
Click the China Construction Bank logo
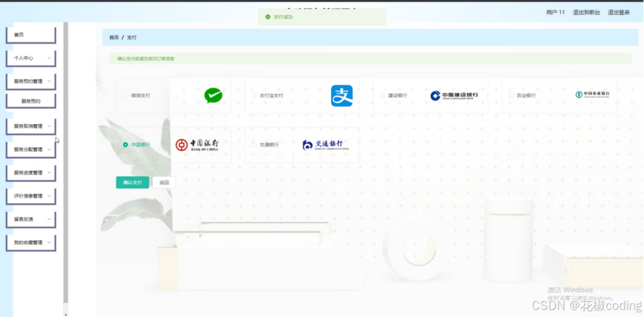454,95
